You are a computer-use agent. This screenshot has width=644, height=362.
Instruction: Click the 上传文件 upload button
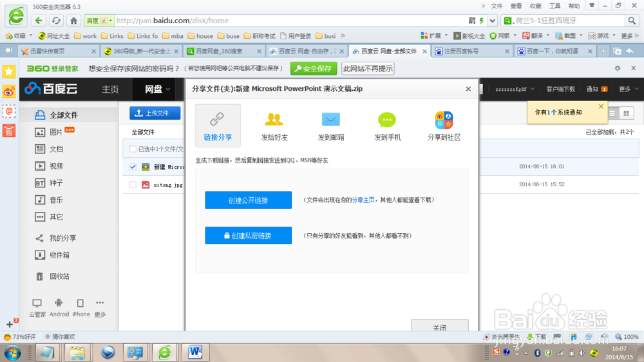pyautogui.click(x=155, y=113)
